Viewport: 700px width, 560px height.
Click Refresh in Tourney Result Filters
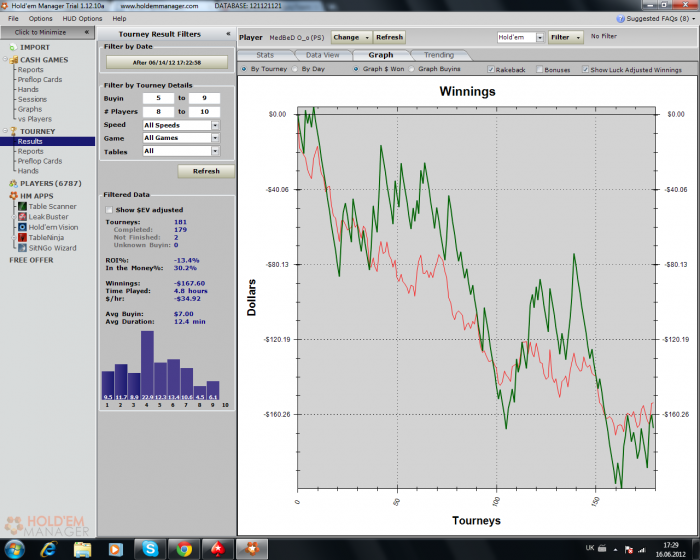pyautogui.click(x=206, y=171)
